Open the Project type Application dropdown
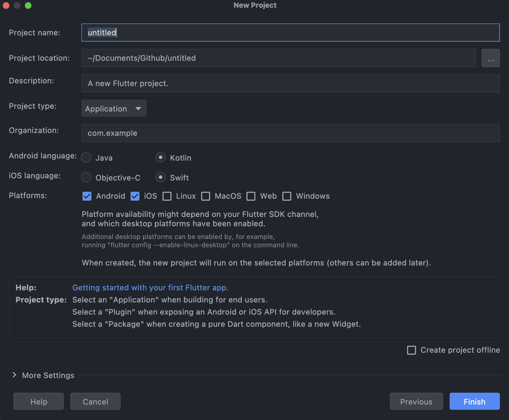The height and width of the screenshot is (420, 509). [114, 108]
